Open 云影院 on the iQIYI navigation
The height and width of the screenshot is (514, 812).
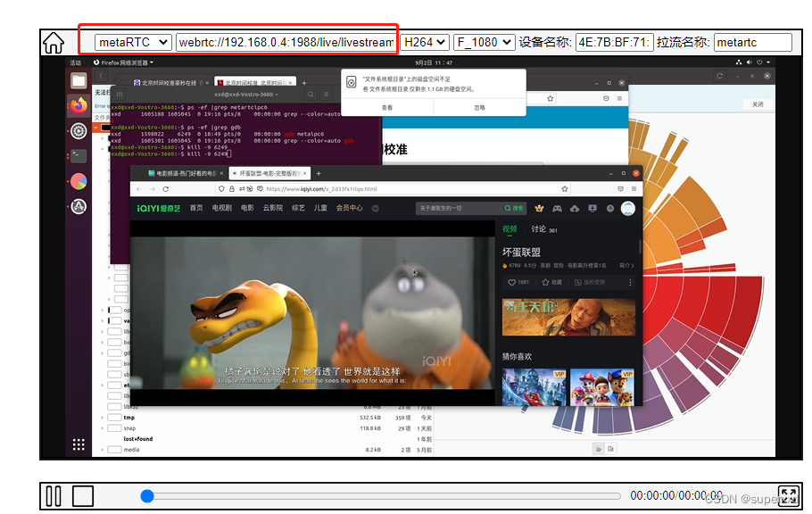(273, 208)
